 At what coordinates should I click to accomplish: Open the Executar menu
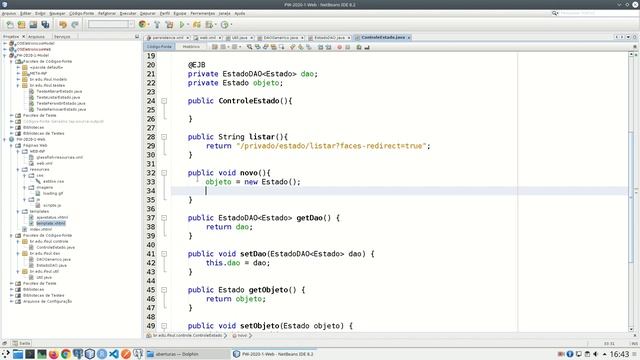(128, 13)
